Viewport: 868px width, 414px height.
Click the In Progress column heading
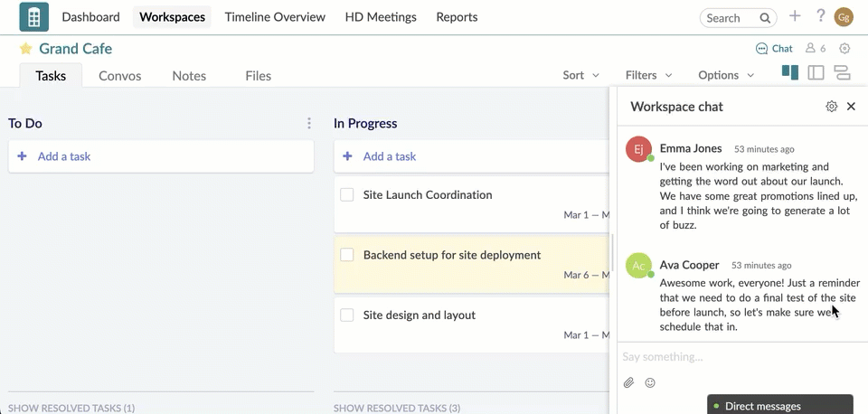(365, 124)
